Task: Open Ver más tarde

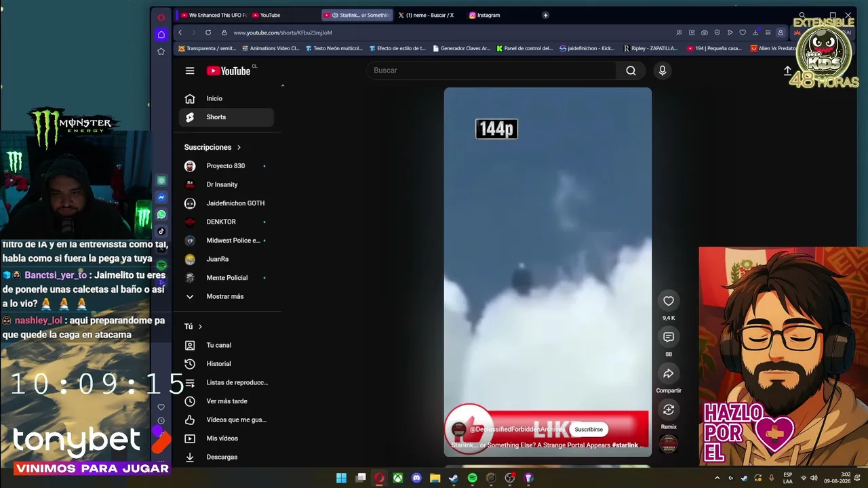Action: tap(226, 401)
